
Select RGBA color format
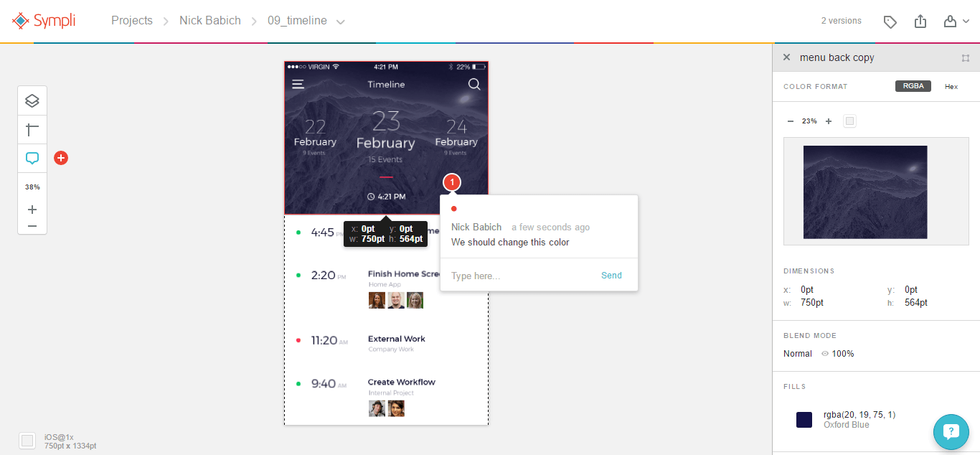point(913,86)
